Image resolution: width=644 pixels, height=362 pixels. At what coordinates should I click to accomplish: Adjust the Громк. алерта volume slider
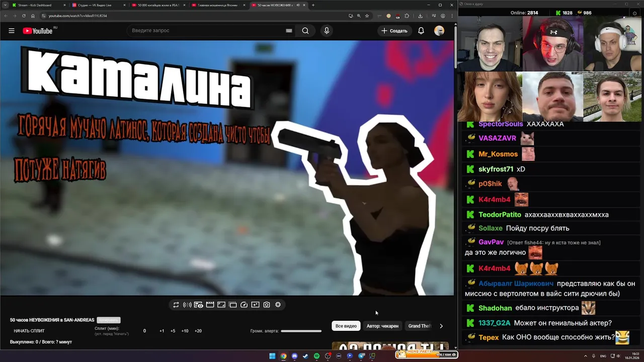point(301,331)
